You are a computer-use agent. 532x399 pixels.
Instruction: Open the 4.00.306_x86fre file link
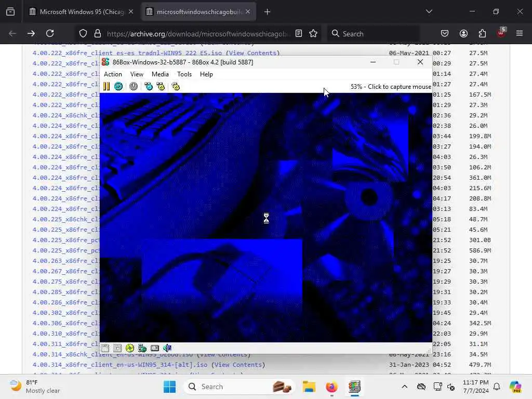click(66, 323)
